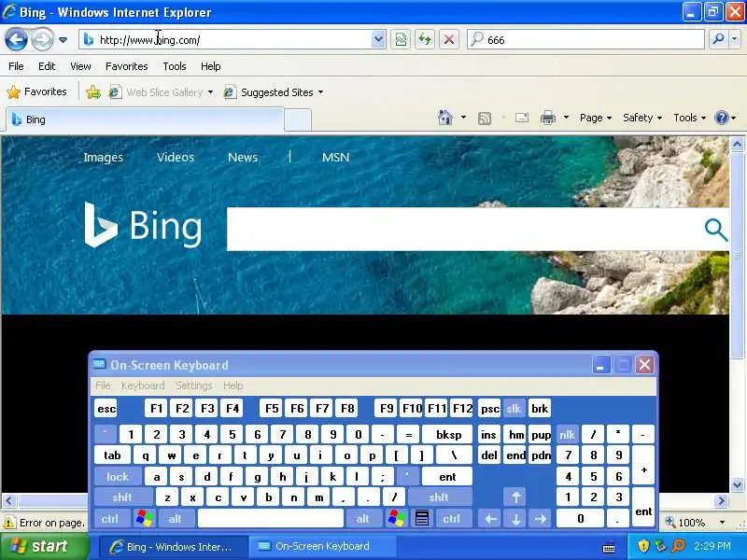Click the Bing search magnifier icon
The height and width of the screenshot is (560, 747).
[x=715, y=230]
